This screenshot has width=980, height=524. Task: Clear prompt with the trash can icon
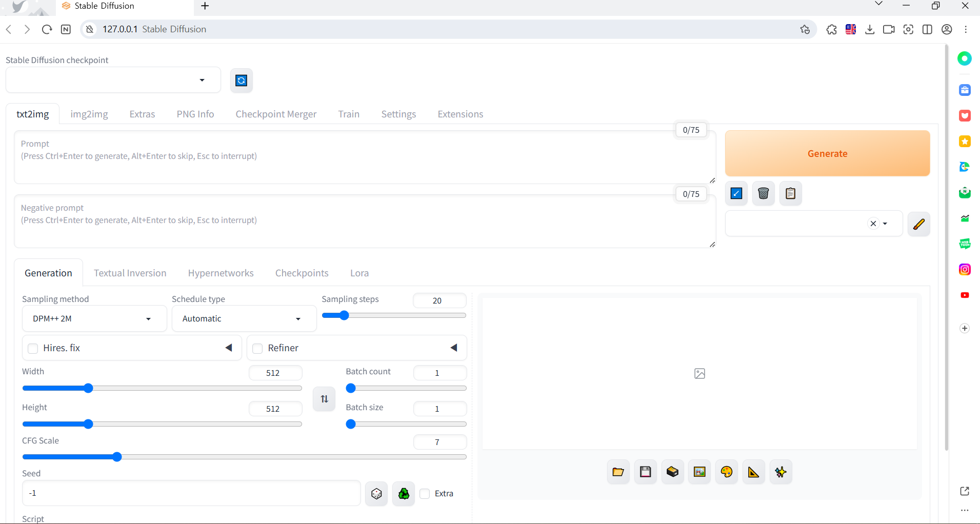[763, 193]
